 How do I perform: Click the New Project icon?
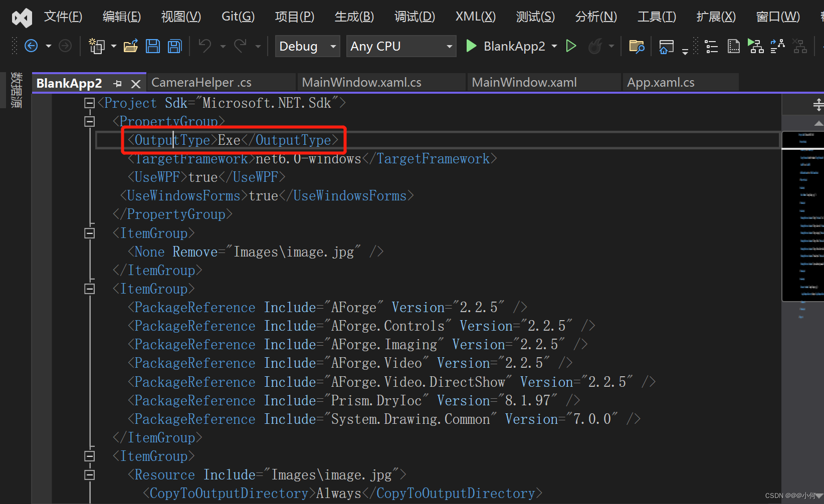96,46
